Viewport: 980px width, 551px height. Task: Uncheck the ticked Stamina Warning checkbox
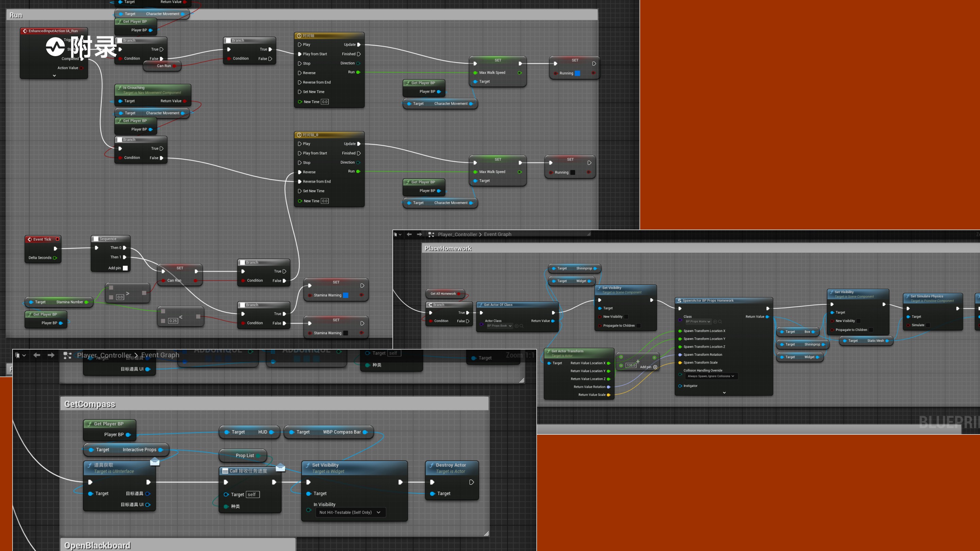345,295
